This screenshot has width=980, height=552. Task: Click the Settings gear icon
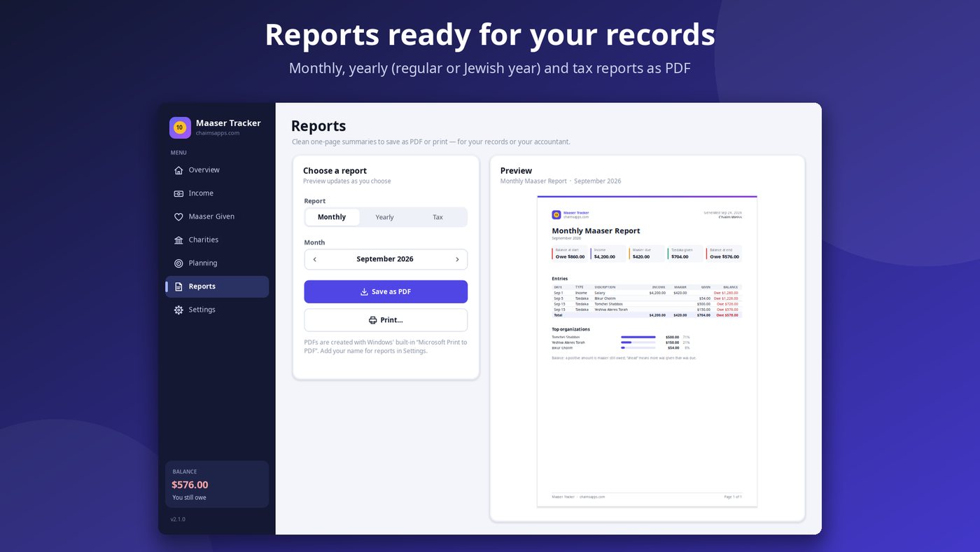point(178,310)
